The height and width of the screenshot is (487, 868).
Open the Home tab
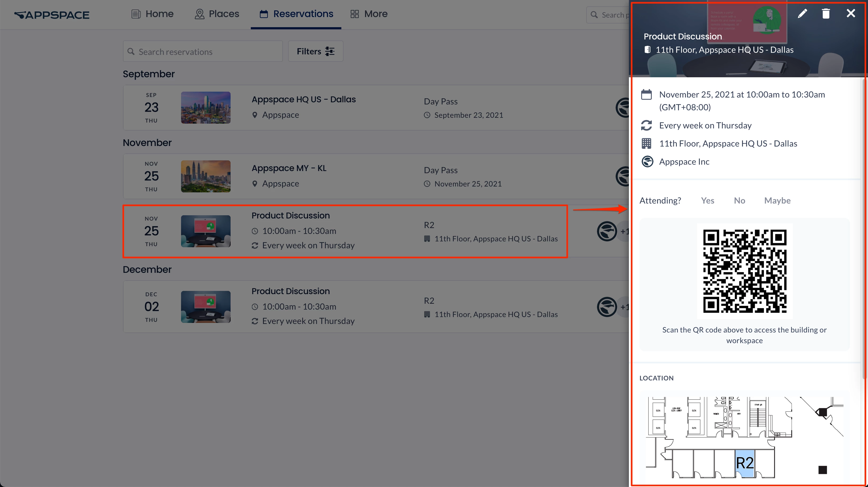point(152,14)
